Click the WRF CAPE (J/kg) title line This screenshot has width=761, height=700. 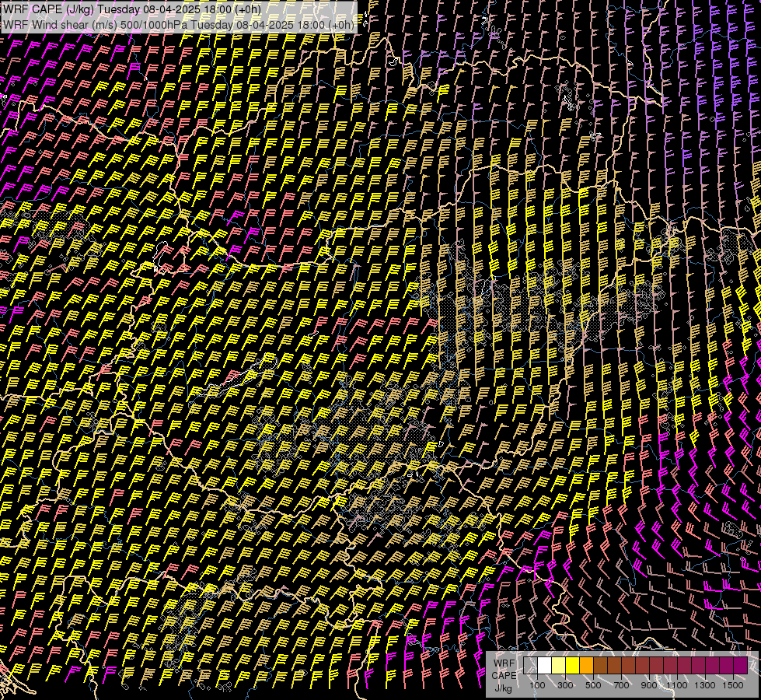pyautogui.click(x=132, y=9)
